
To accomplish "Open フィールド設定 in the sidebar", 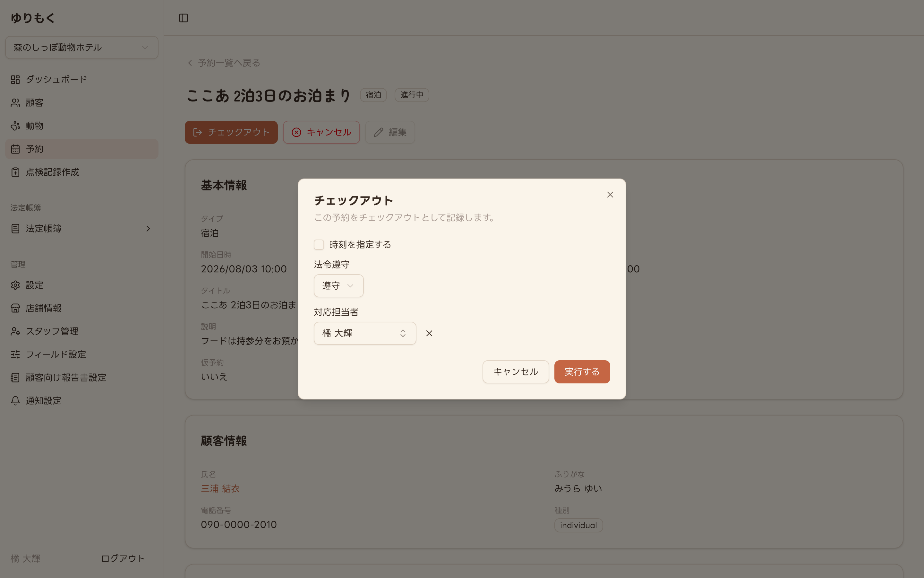I will point(82,355).
